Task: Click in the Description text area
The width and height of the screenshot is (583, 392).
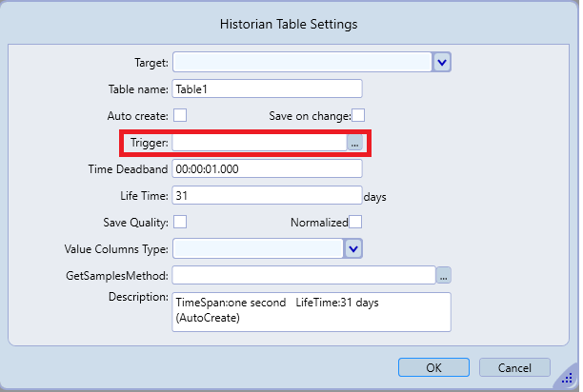Action: coord(312,311)
